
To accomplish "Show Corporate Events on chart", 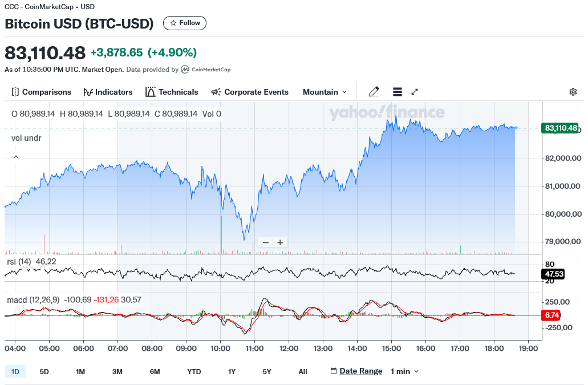I will click(250, 92).
